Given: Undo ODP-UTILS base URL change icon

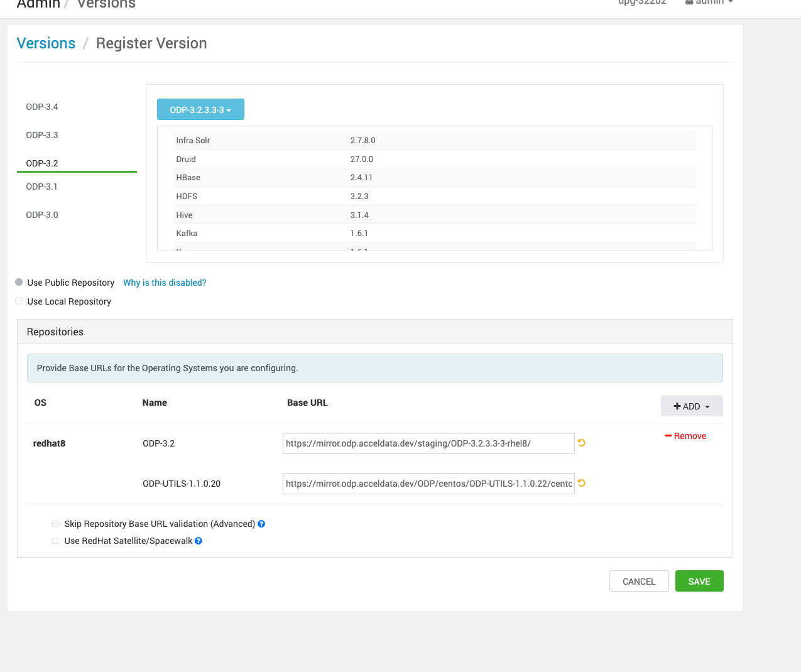Looking at the screenshot, I should point(582,483).
